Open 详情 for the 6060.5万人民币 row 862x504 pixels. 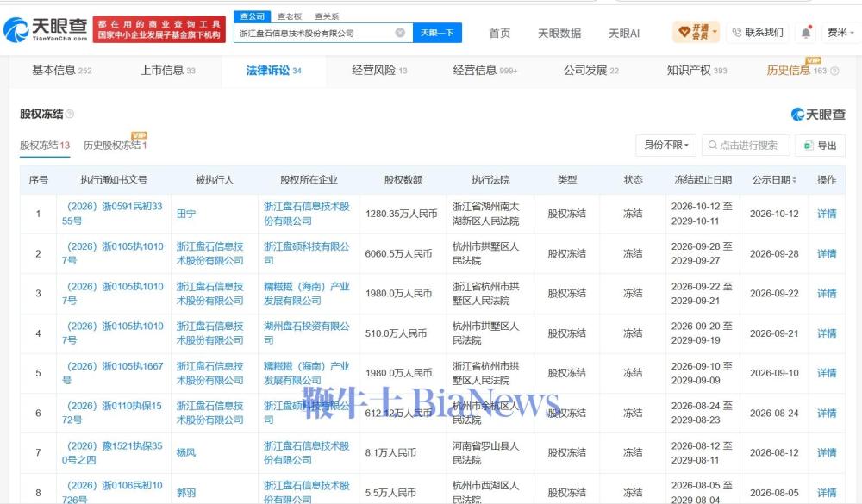(x=827, y=254)
